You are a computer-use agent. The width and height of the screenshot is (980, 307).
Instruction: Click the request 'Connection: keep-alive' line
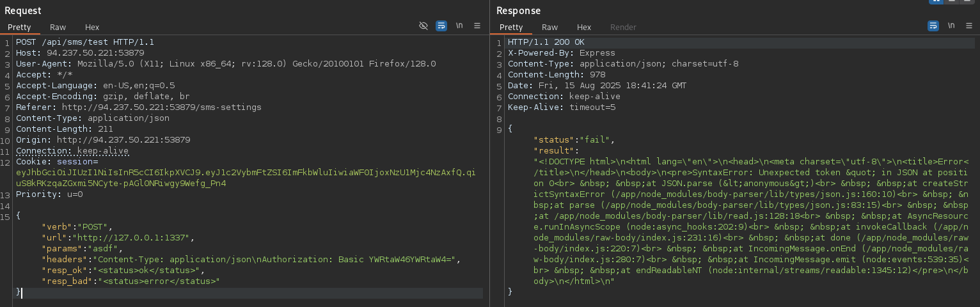pos(72,151)
